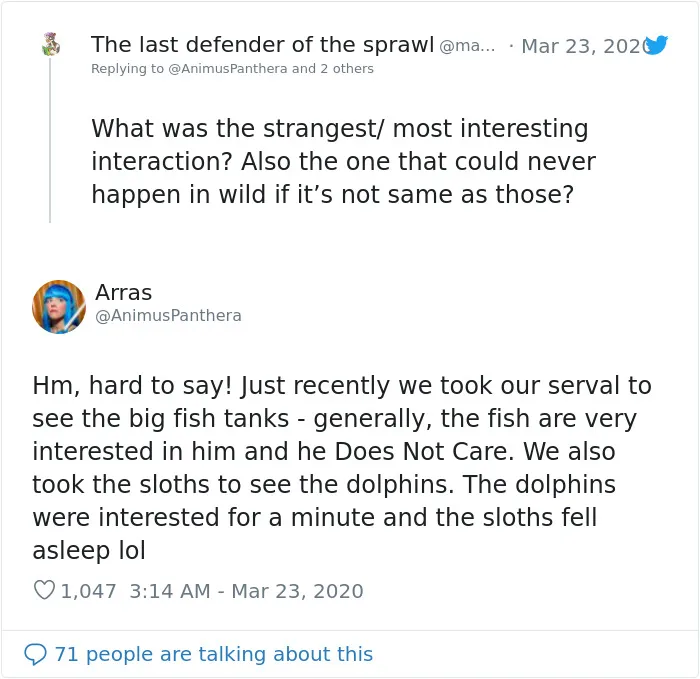700x679 pixels.
Task: Click the '@AnimusPanthera' handle below Arras
Action: pyautogui.click(x=168, y=316)
